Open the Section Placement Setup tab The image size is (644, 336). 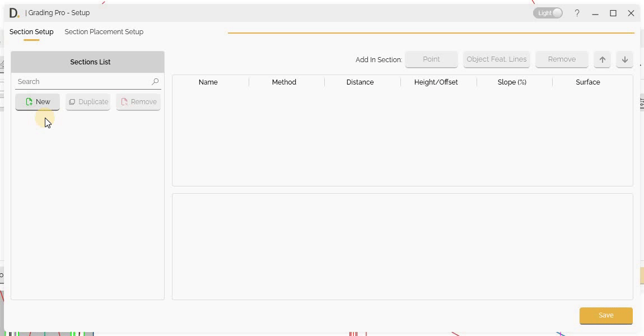(x=104, y=32)
